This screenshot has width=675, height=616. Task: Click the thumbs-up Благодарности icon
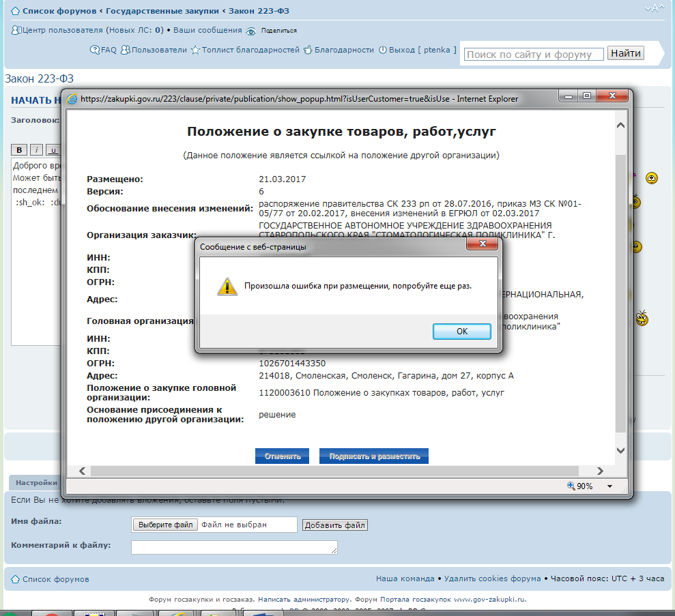click(x=308, y=50)
